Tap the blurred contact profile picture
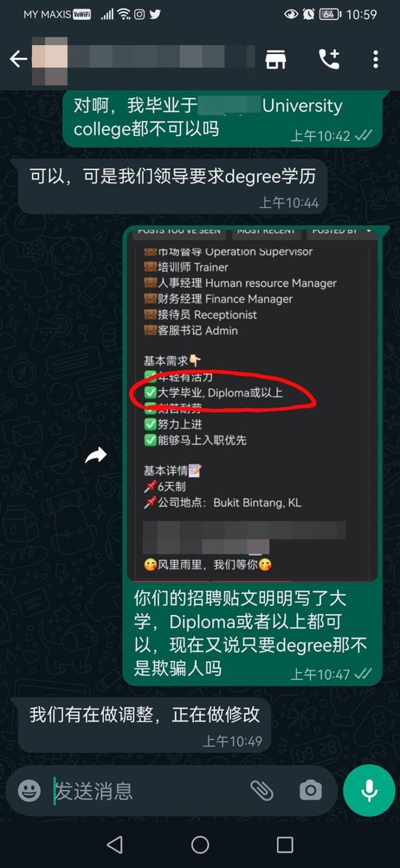The height and width of the screenshot is (868, 400). click(50, 60)
